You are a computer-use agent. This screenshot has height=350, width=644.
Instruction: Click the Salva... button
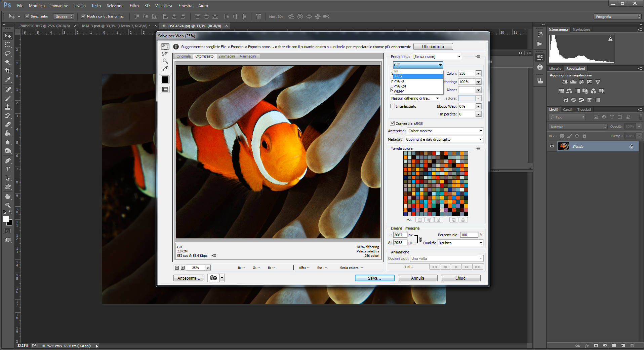coord(374,278)
